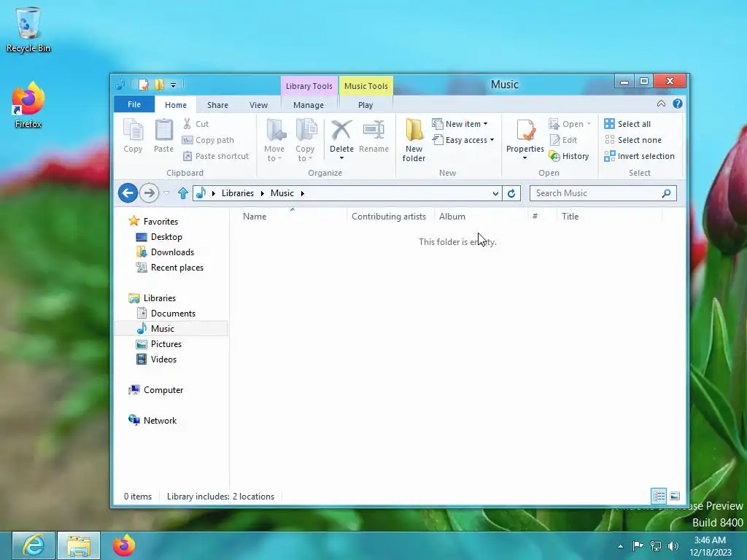Select Libraries in navigation pane
This screenshot has width=747, height=560.
click(152, 298)
